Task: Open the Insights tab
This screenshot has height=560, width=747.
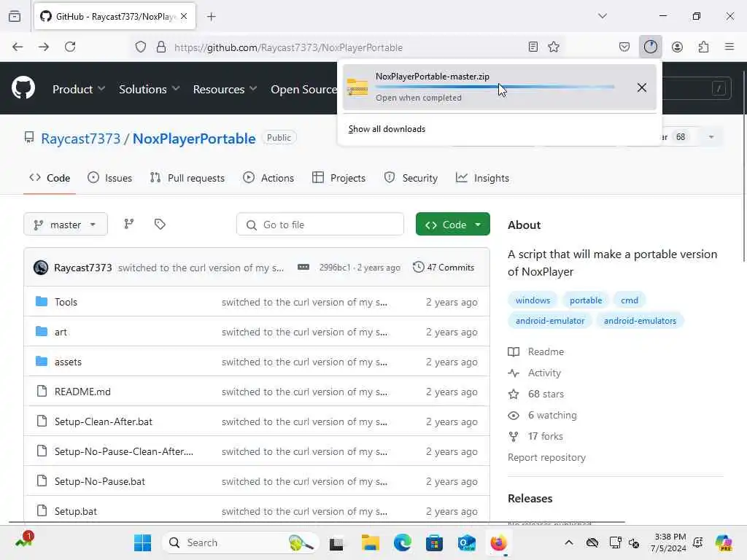Action: coord(482,178)
